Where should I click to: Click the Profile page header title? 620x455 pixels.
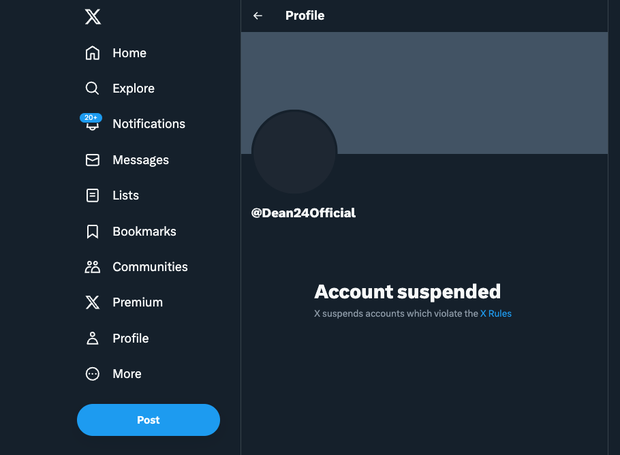tap(305, 16)
